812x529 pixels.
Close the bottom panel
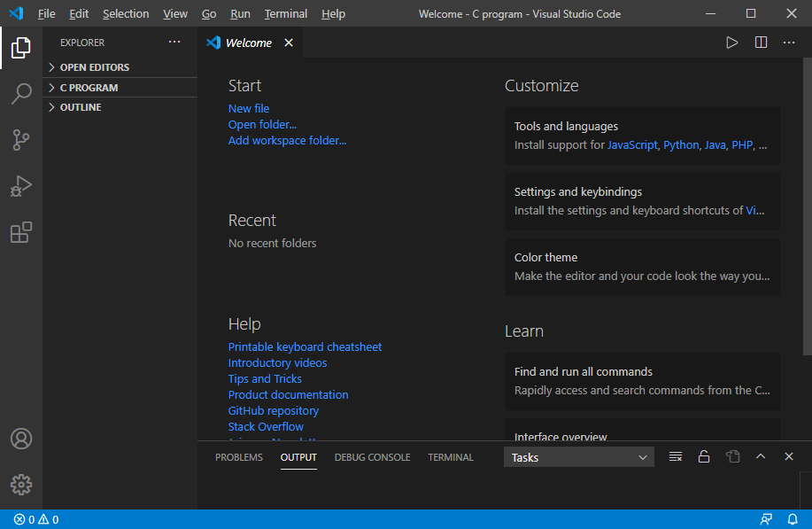point(789,456)
